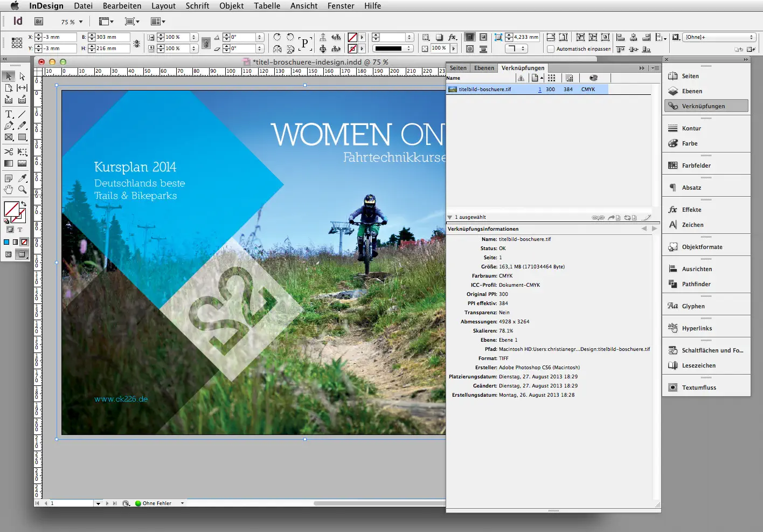Select the Zeichenstift (Pen) tool
763x532 pixels.
9,125
